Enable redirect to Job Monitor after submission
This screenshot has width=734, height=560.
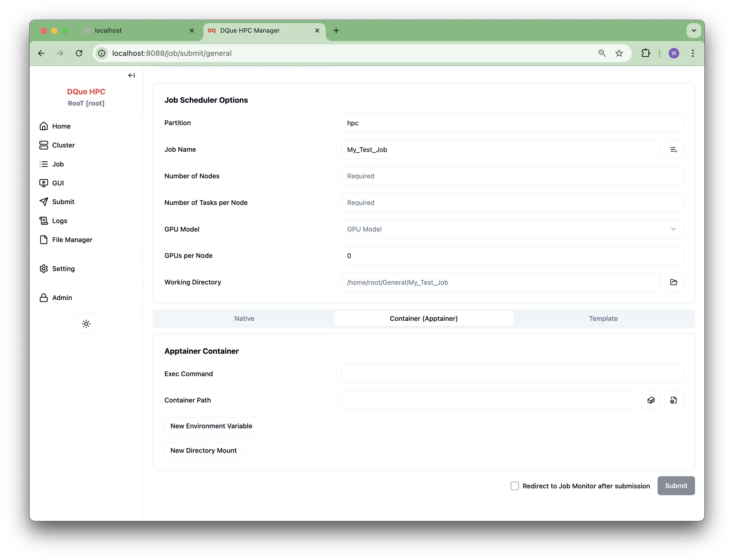[515, 486]
